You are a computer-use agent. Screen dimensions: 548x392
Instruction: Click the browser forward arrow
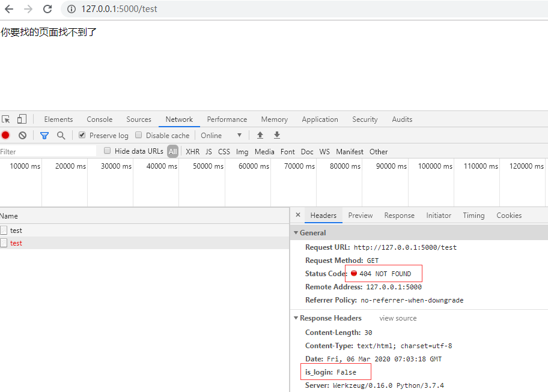[28, 9]
